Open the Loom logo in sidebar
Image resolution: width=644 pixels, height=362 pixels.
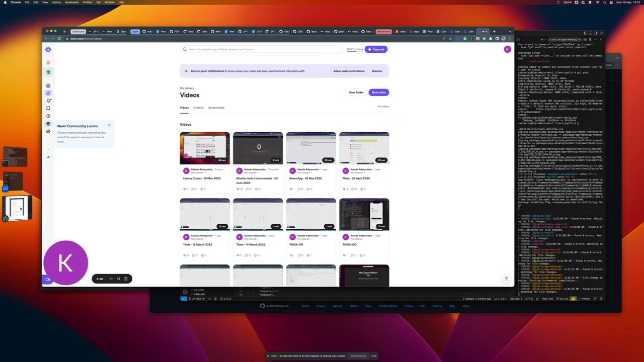[x=48, y=49]
